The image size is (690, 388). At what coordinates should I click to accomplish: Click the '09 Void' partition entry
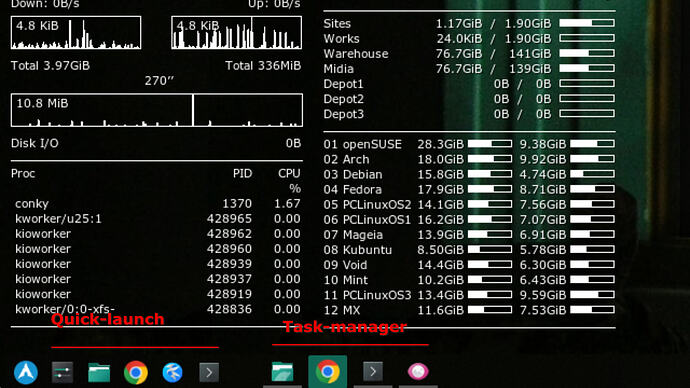pos(345,265)
